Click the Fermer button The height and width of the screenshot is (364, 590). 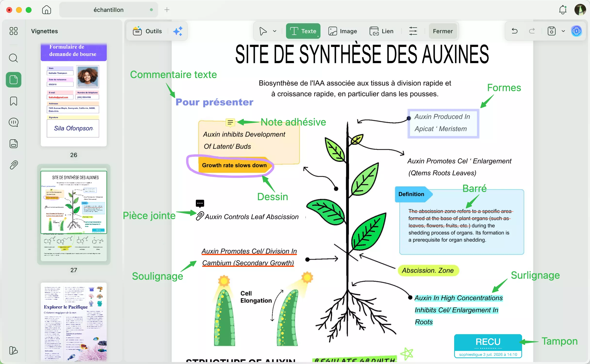[x=443, y=31]
